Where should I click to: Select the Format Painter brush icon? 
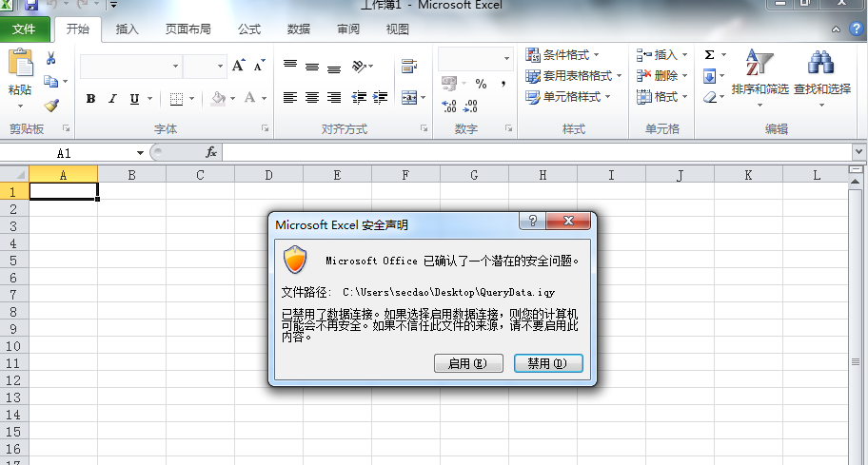pos(51,105)
